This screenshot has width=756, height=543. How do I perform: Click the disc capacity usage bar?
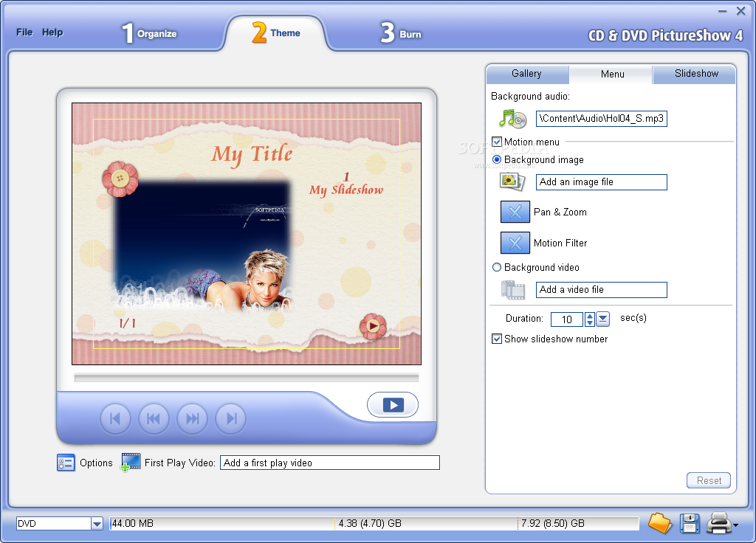coord(374,523)
